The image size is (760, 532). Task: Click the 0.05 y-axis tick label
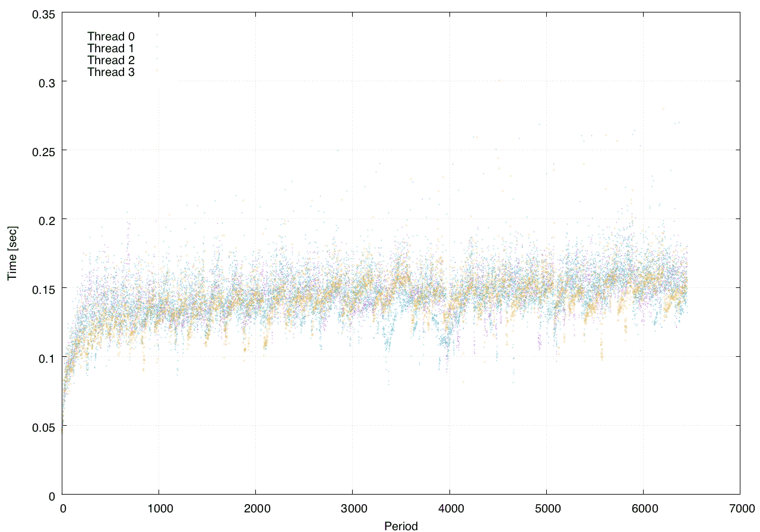tap(43, 426)
